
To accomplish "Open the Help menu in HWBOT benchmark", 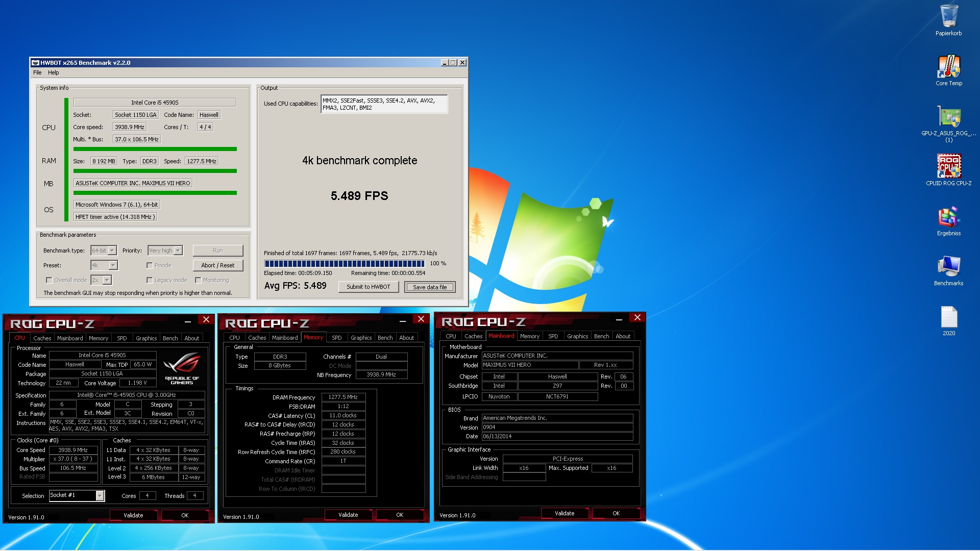I will [x=54, y=72].
